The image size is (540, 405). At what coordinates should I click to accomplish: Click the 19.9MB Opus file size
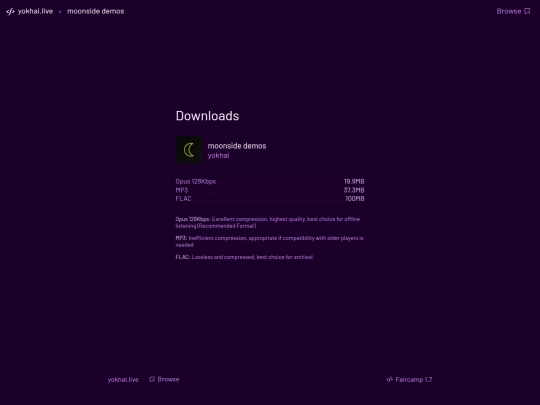[354, 181]
